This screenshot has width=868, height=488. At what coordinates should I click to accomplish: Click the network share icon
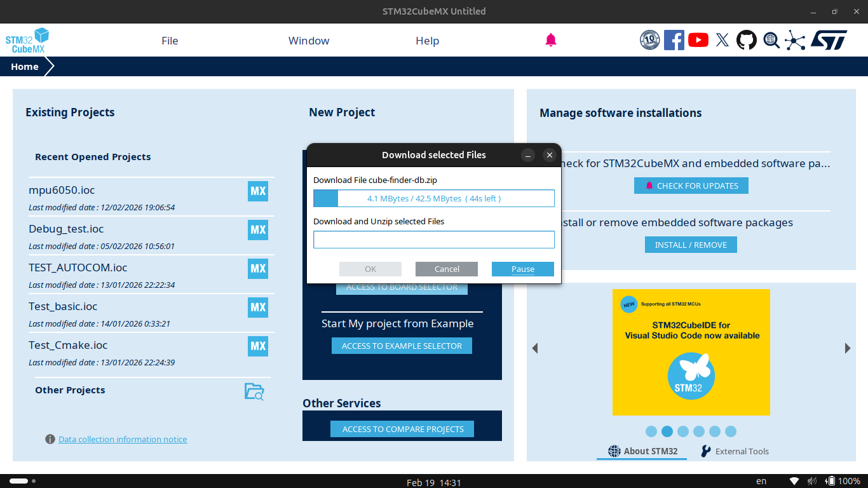coord(795,40)
